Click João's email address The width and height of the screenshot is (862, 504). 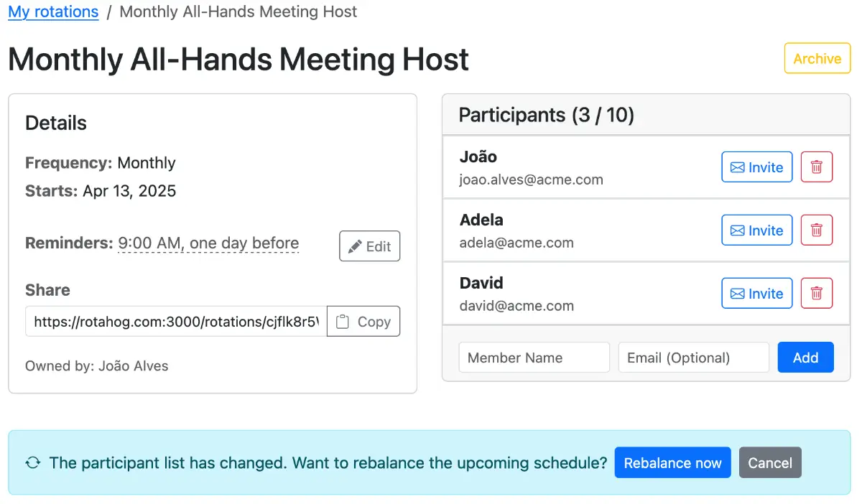(531, 180)
